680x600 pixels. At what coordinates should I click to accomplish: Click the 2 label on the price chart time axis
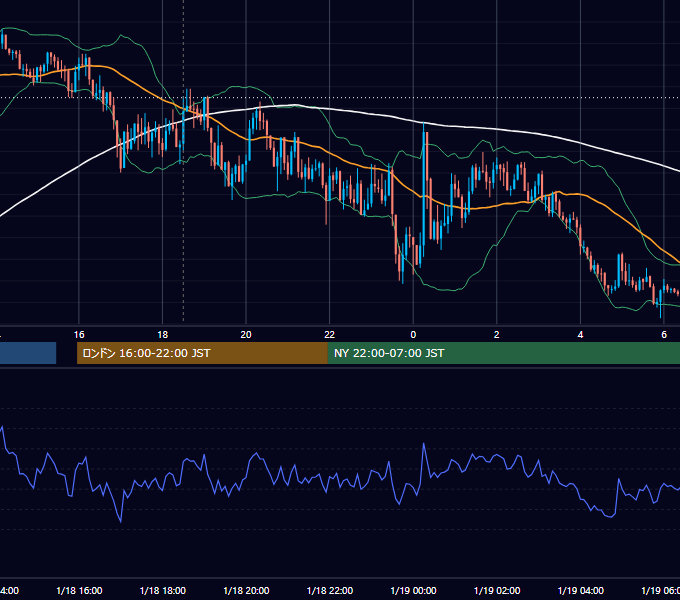pyautogui.click(x=497, y=335)
